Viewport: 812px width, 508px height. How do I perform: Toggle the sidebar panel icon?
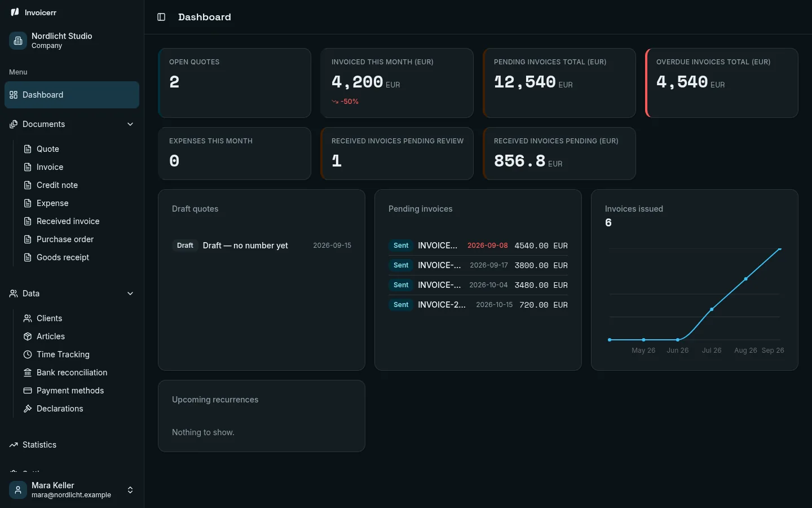(161, 17)
